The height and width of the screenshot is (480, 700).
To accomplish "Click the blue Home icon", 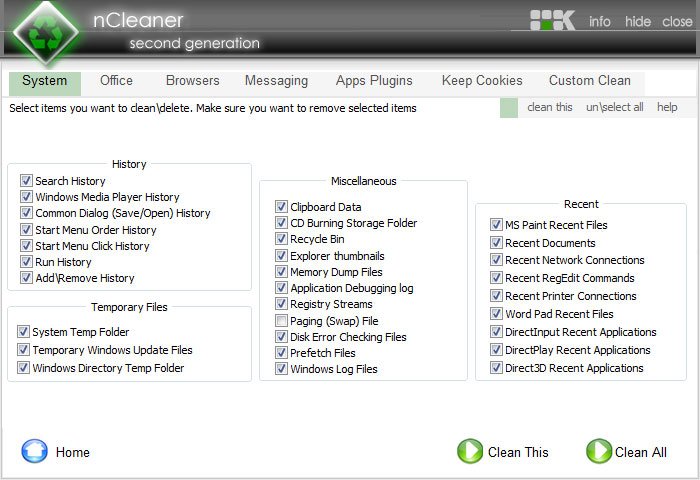I will [x=34, y=451].
